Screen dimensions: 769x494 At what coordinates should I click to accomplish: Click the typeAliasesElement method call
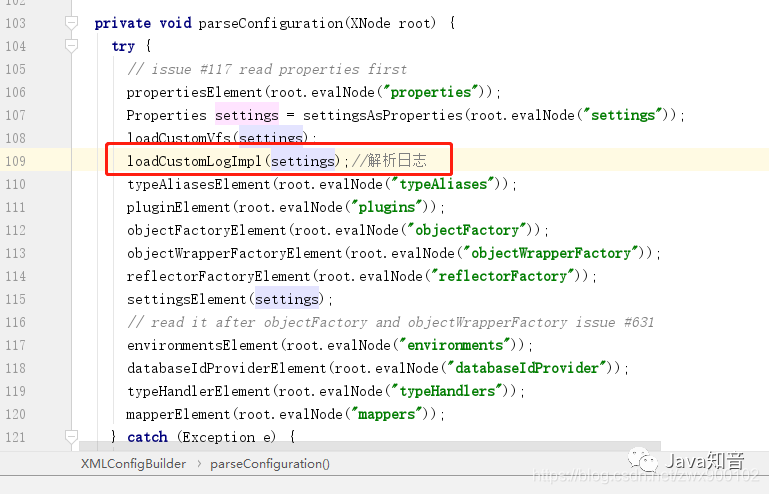coord(199,184)
